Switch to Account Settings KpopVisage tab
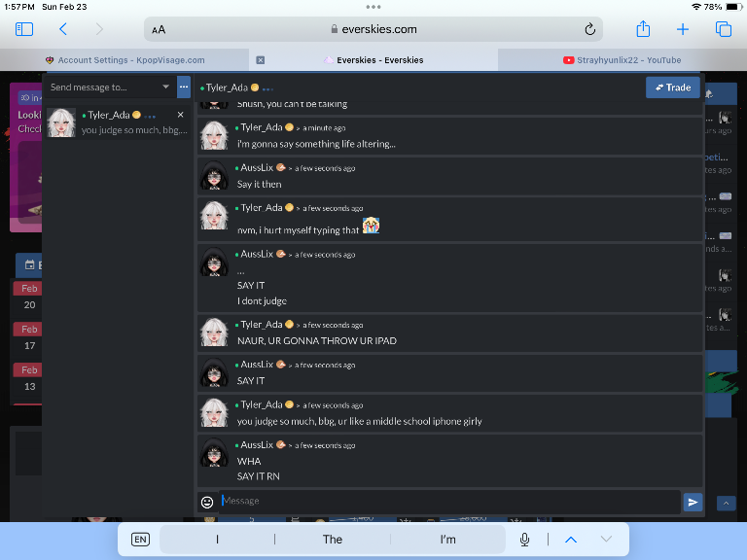The height and width of the screenshot is (560, 747). point(124,60)
